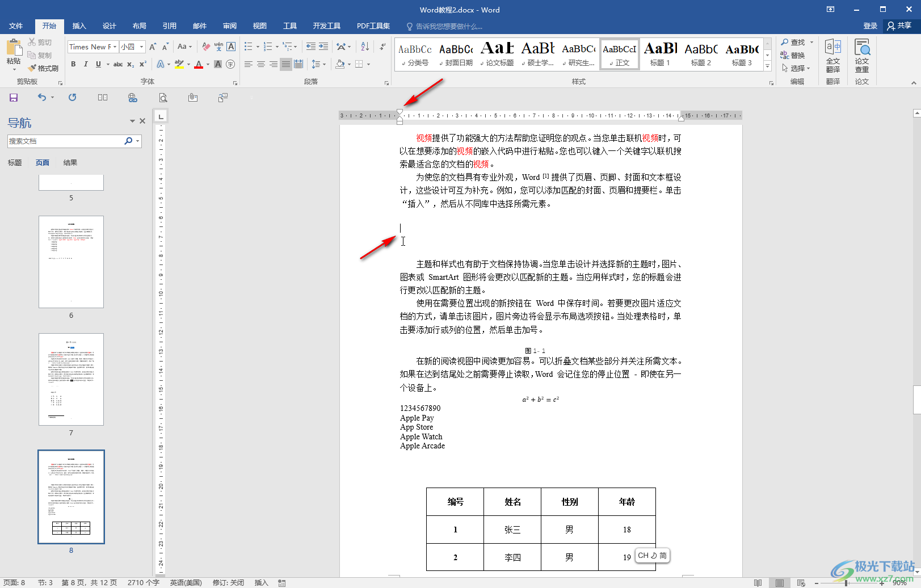The height and width of the screenshot is (588, 921).
Task: Open the font name combo box
Action: (92, 47)
